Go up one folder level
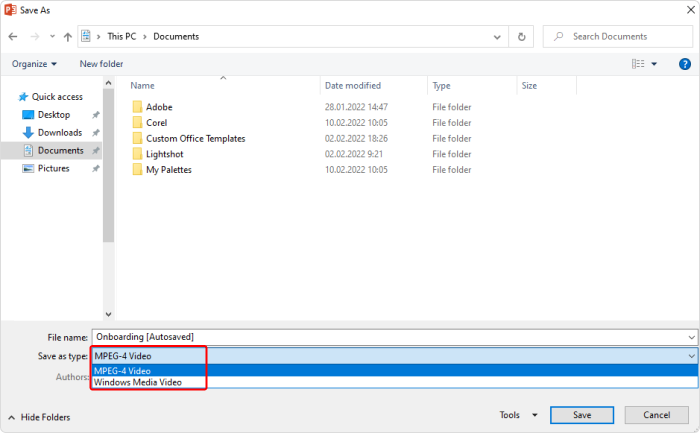700x433 pixels. click(x=67, y=37)
